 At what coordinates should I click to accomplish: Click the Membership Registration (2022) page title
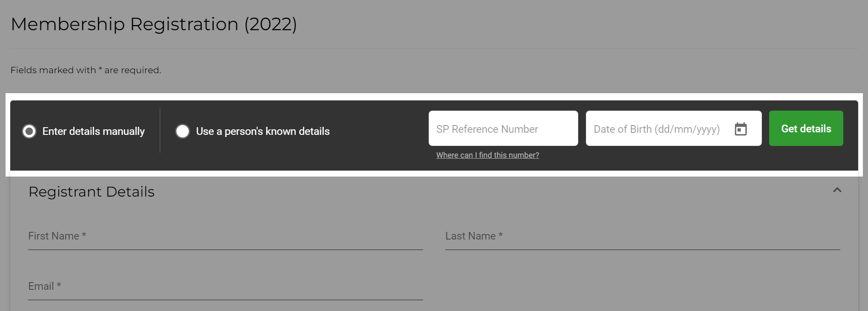pos(154,24)
